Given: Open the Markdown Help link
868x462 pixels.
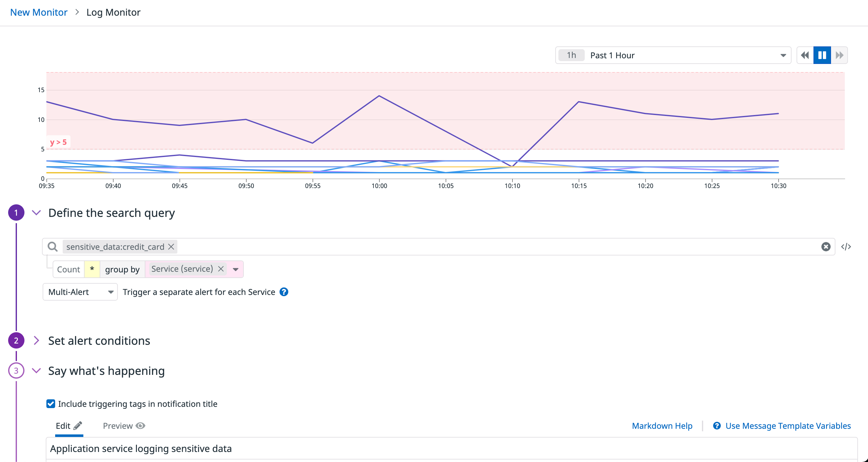Looking at the screenshot, I should pyautogui.click(x=662, y=426).
